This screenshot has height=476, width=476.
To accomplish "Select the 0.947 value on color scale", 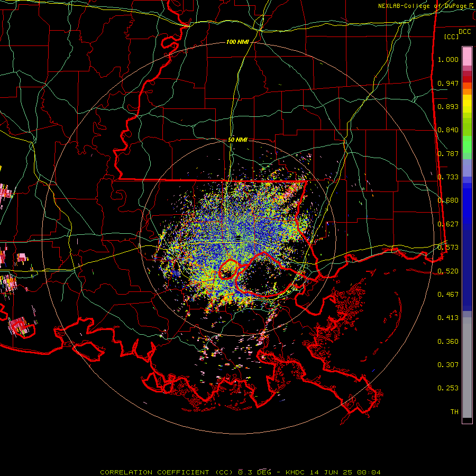I will pos(448,83).
